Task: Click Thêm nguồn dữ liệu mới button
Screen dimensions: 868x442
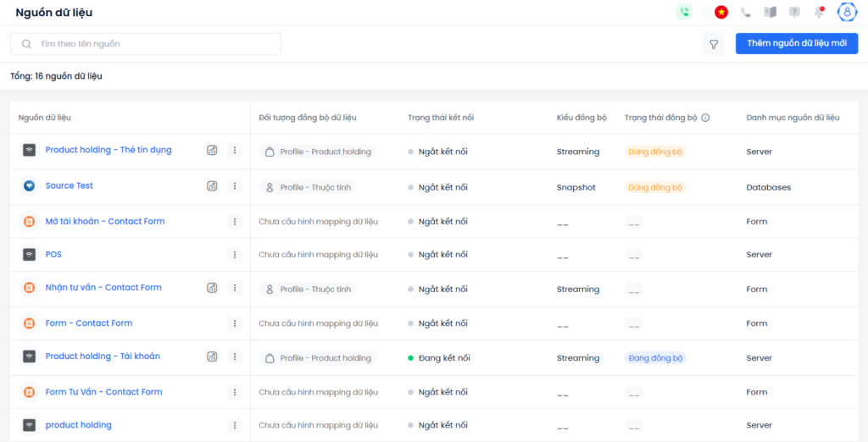Action: (x=797, y=44)
